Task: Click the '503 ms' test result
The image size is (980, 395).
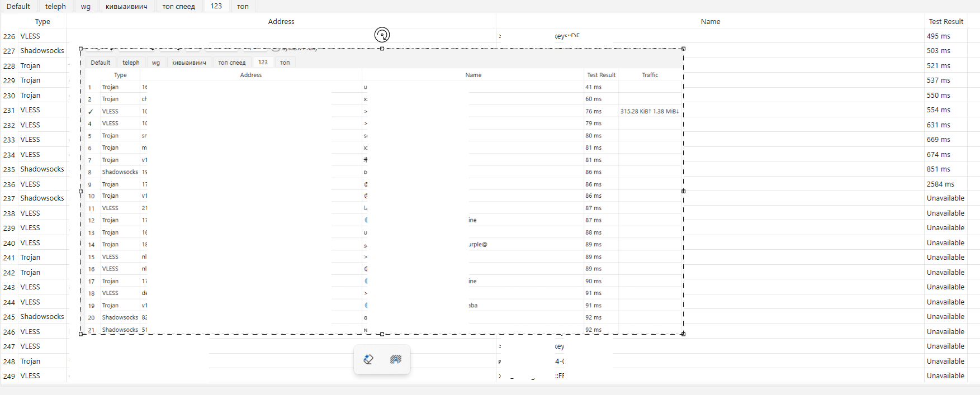Action: pyautogui.click(x=938, y=50)
